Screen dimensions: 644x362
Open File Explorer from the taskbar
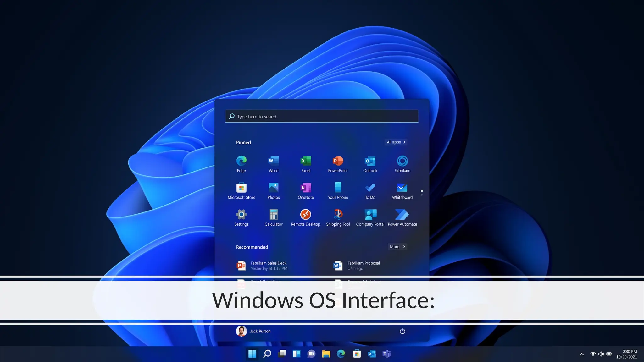point(326,354)
